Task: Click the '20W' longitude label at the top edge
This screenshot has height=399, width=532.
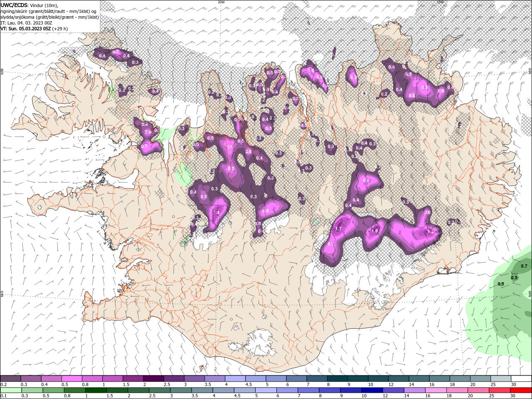Action: pyautogui.click(x=221, y=2)
